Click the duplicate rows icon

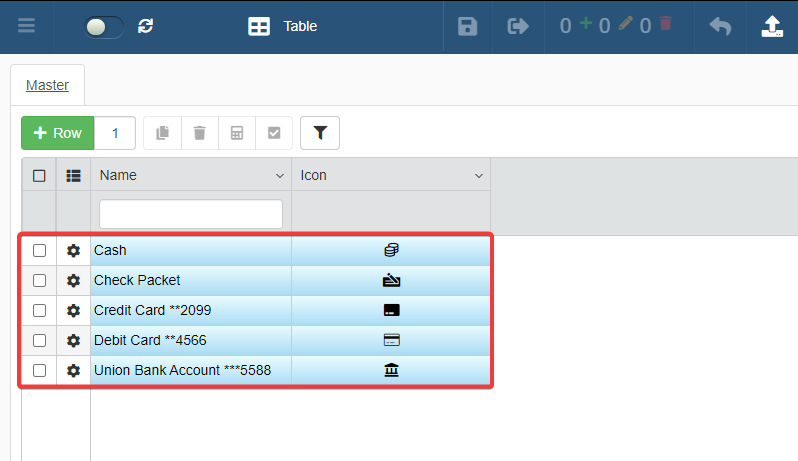(x=162, y=133)
